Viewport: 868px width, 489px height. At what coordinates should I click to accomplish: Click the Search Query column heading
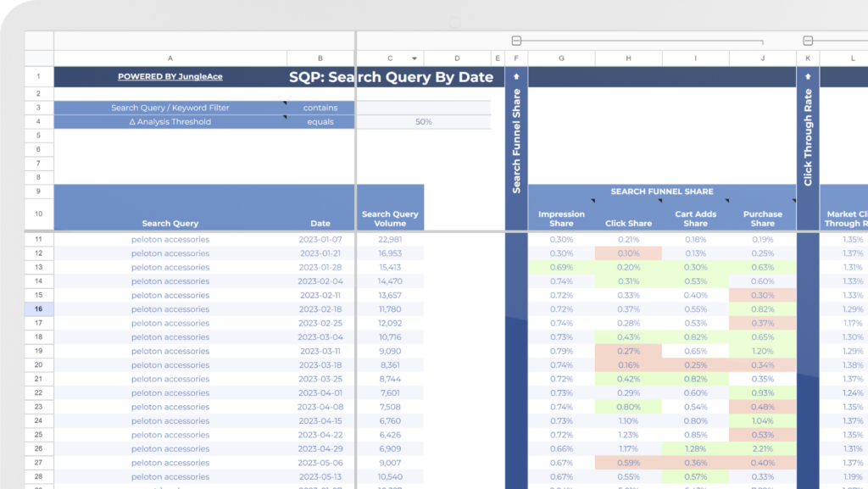click(170, 224)
